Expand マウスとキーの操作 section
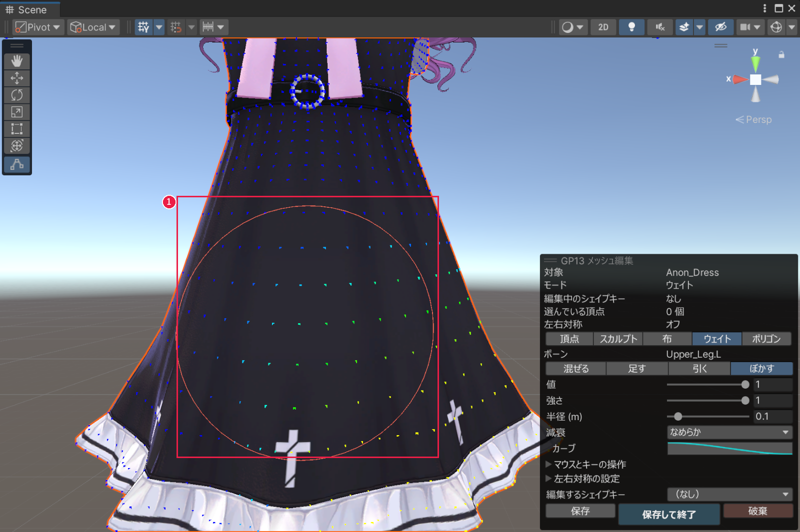Image resolution: width=800 pixels, height=532 pixels. [x=585, y=464]
